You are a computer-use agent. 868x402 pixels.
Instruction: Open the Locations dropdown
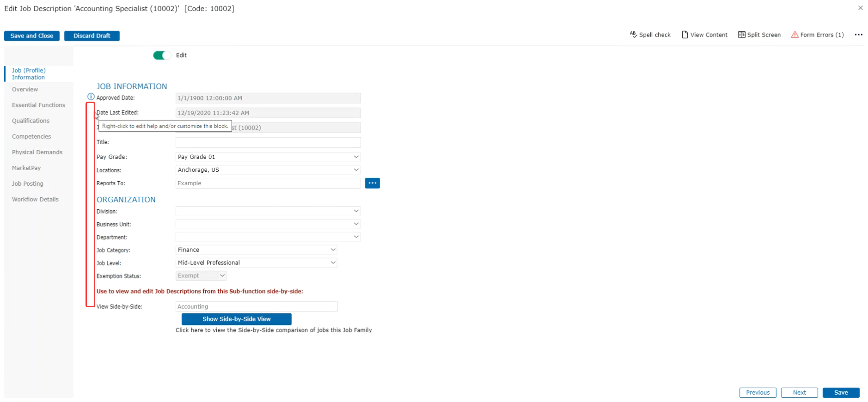[356, 170]
